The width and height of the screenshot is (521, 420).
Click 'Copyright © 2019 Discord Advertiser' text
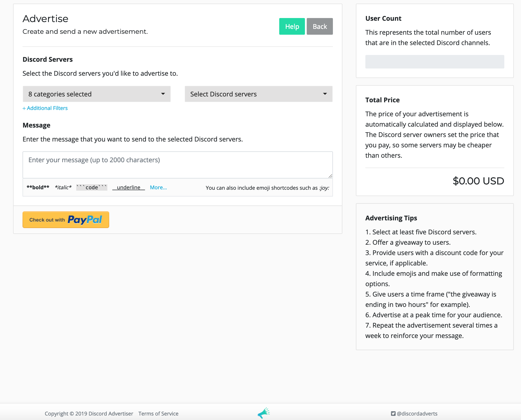(x=89, y=414)
